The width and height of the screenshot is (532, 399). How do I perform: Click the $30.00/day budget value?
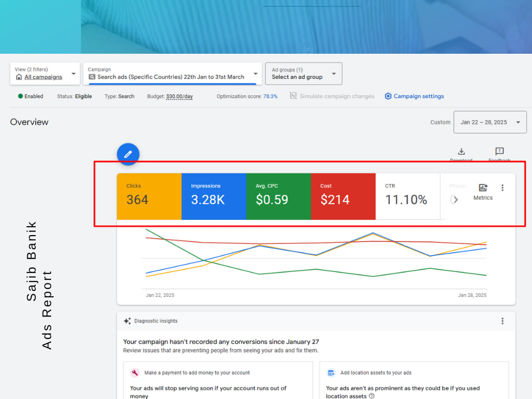[x=179, y=96]
